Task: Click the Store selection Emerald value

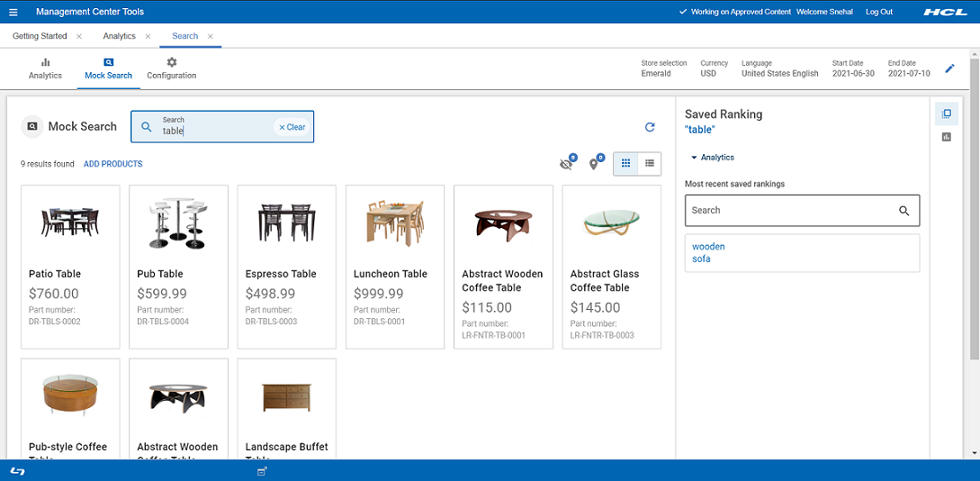Action: (x=656, y=74)
